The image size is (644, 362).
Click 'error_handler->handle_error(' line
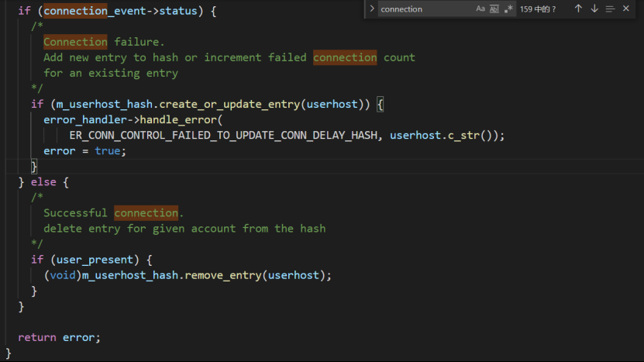(x=133, y=120)
